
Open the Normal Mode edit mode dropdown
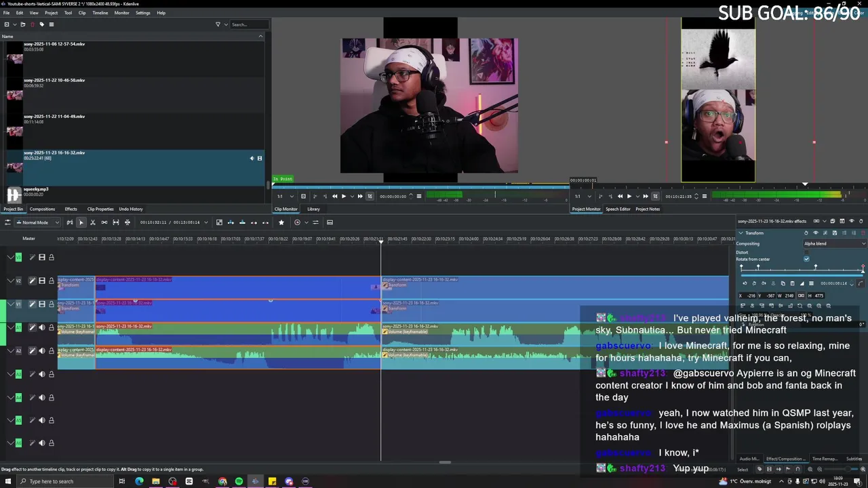point(38,222)
